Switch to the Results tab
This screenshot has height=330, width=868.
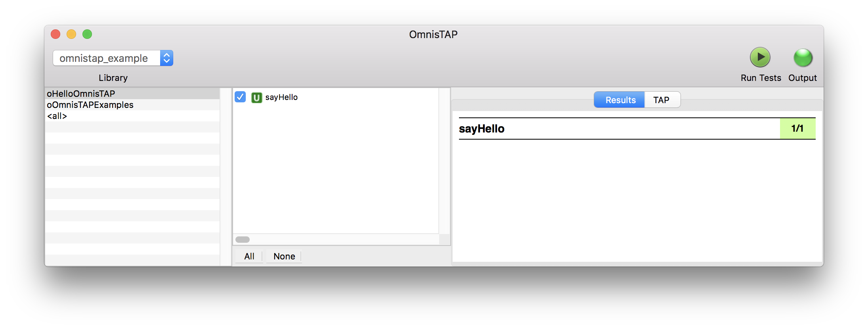(619, 100)
